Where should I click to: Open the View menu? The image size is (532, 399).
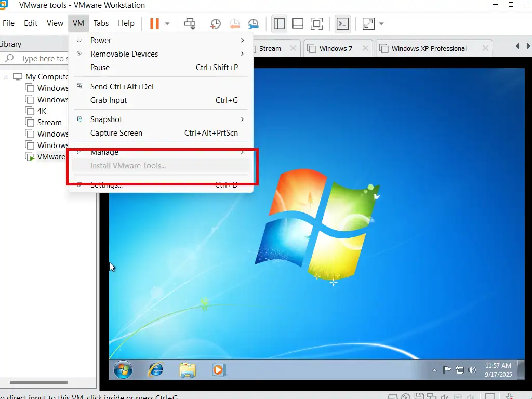click(x=55, y=23)
